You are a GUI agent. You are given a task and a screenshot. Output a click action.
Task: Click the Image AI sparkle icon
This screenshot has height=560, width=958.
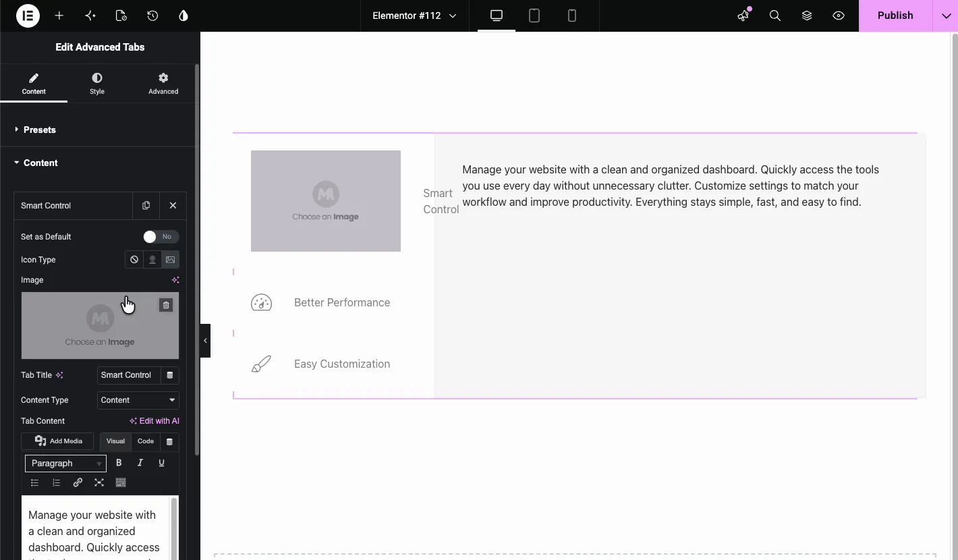coord(175,280)
